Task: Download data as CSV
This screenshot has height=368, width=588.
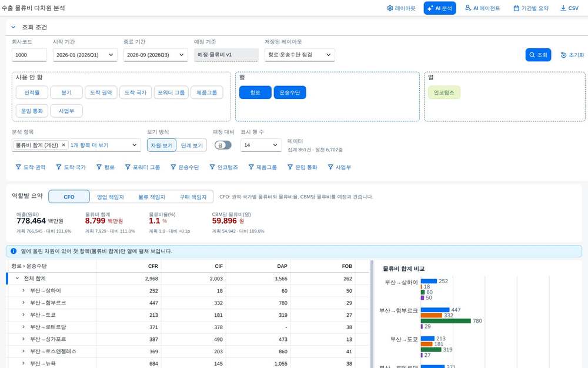Action: [x=569, y=8]
